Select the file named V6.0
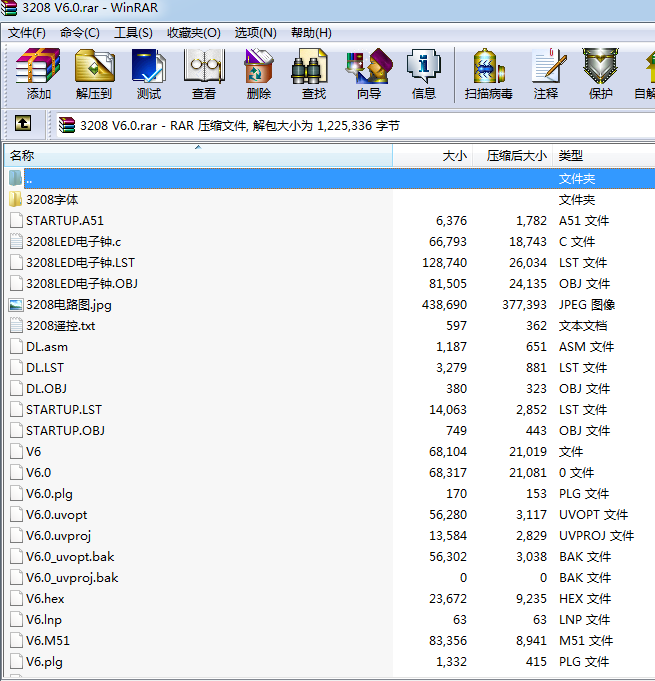This screenshot has width=655, height=681. 38,473
